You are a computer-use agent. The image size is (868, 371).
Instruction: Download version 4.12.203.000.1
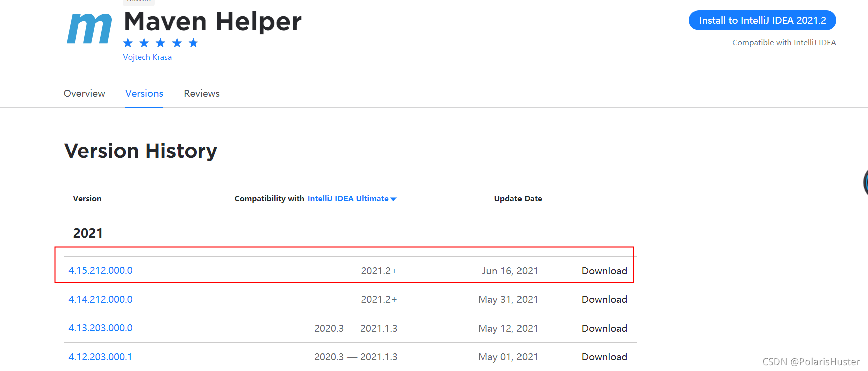604,357
